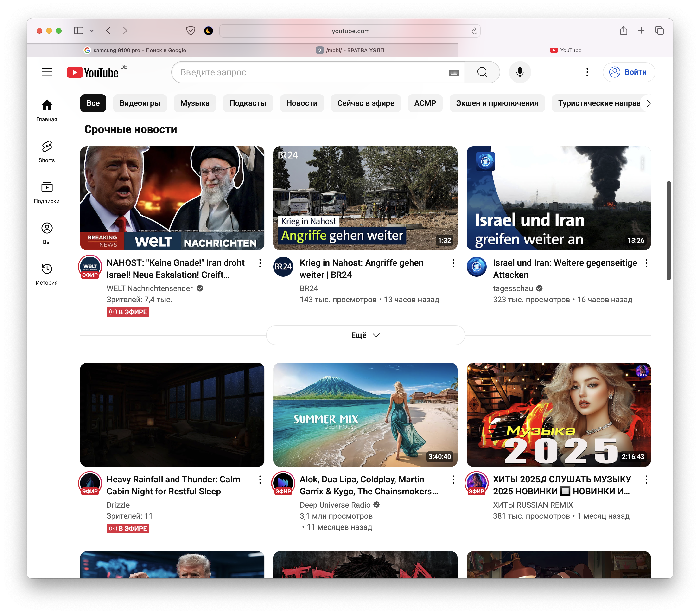Open options menu for BR24 video
Screen dimensions: 700x614
tap(453, 263)
